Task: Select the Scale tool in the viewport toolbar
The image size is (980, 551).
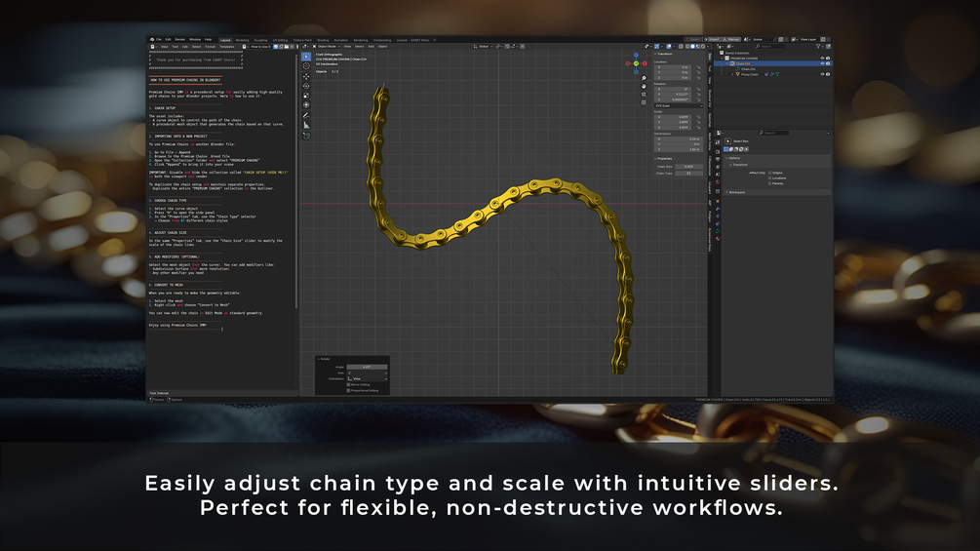Action: pos(306,96)
